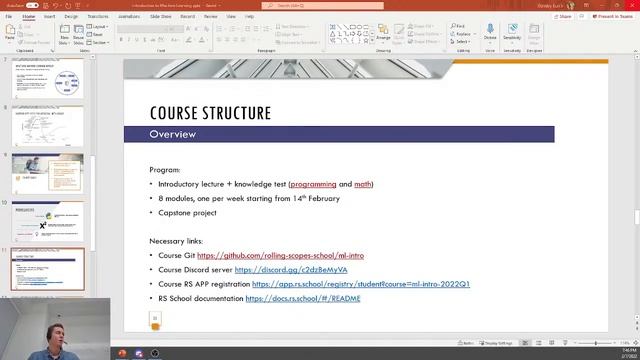
Task: Open the OBS Studio taskbar icon
Action: [x=155, y=353]
